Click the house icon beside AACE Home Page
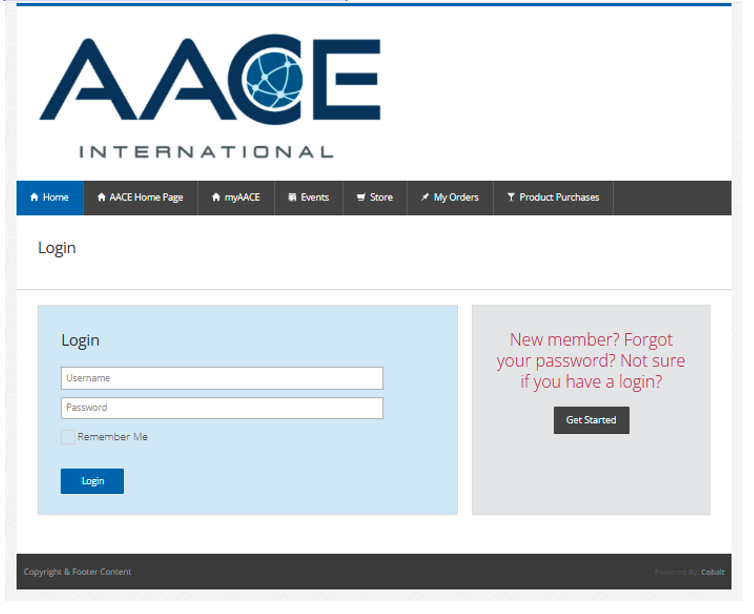Screen dimensions: 754x614 tap(101, 198)
